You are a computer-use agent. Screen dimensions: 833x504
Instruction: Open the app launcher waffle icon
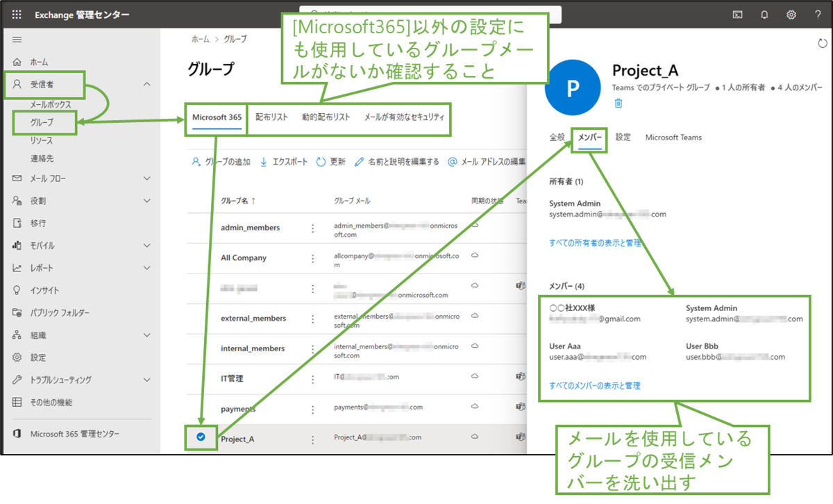(x=17, y=14)
